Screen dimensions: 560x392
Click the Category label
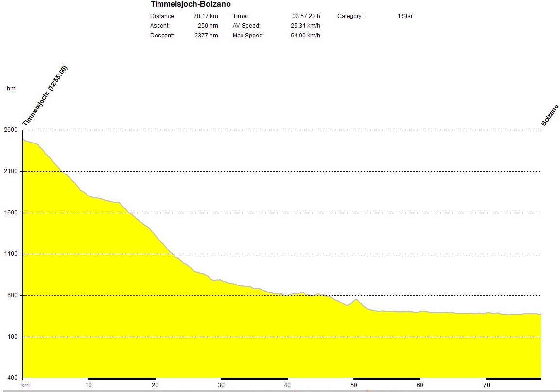click(350, 16)
